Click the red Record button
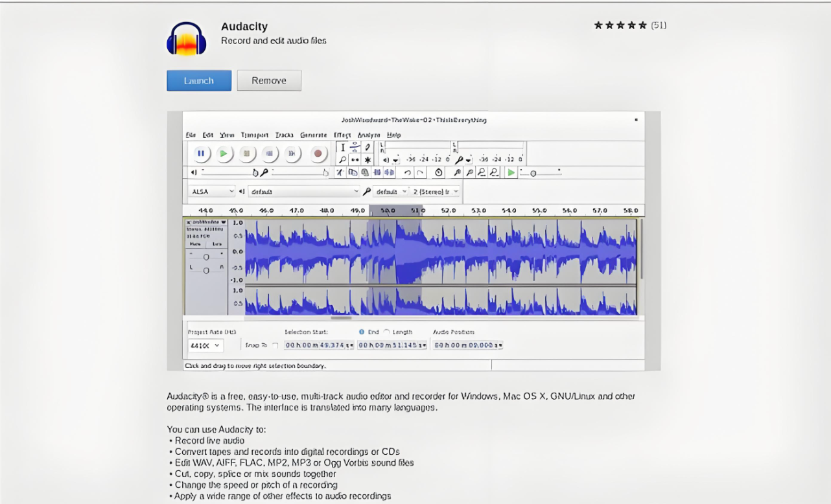831x504 pixels. tap(318, 154)
